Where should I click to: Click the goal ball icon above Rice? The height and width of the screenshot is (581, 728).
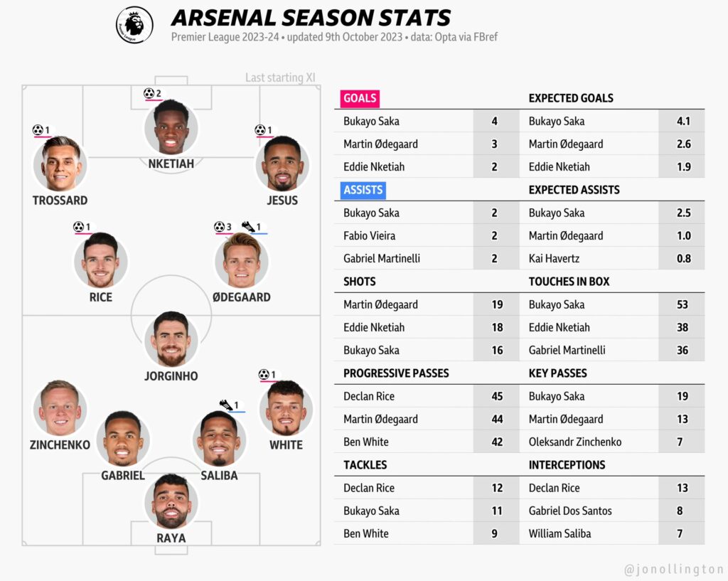79,227
